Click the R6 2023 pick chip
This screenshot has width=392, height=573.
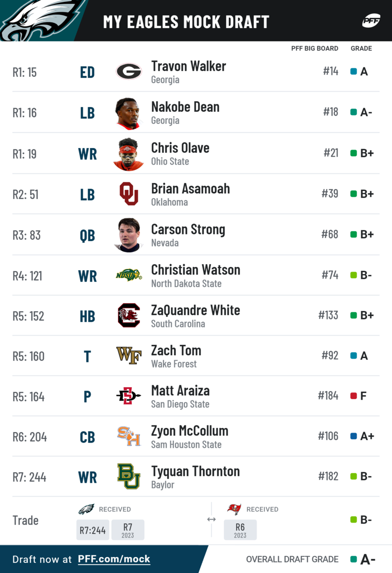[x=240, y=530]
